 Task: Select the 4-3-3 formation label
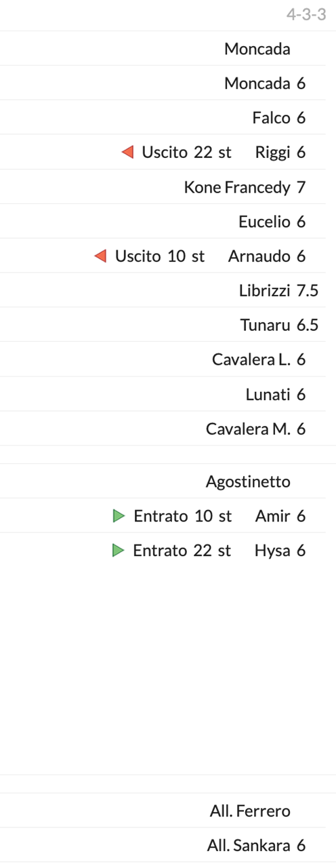pos(306,14)
